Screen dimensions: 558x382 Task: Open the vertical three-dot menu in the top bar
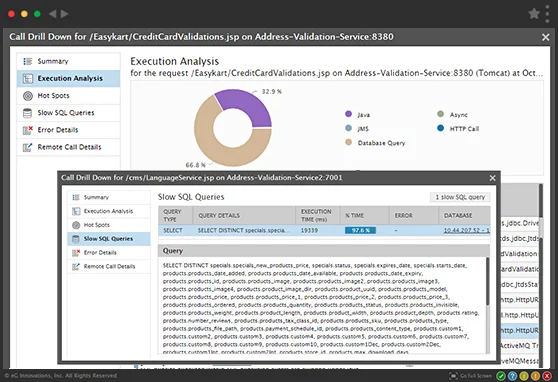click(548, 14)
